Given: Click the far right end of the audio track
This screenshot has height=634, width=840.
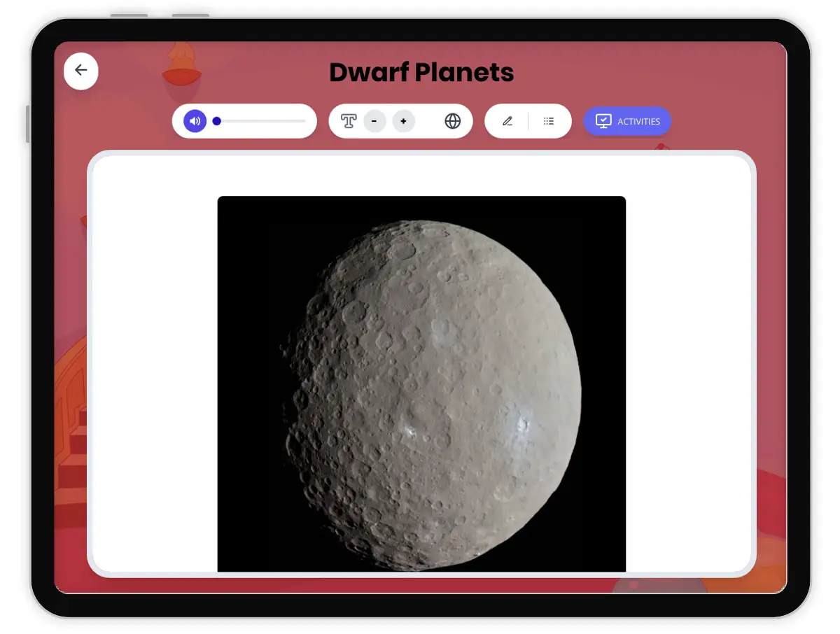Looking at the screenshot, I should [x=304, y=121].
